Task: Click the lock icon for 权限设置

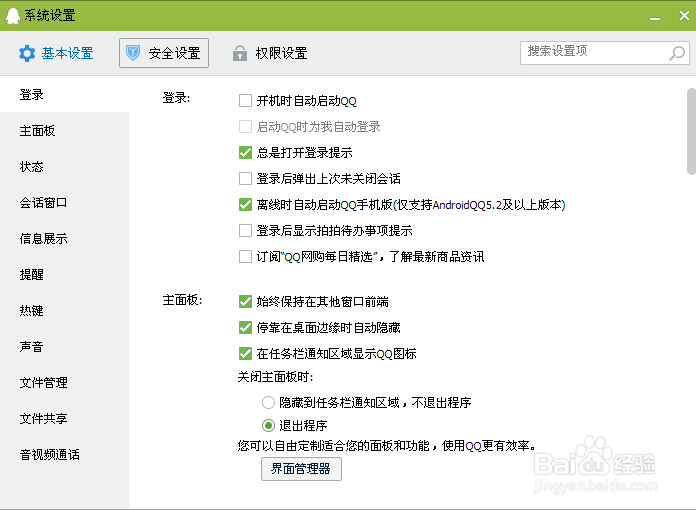Action: (x=240, y=53)
